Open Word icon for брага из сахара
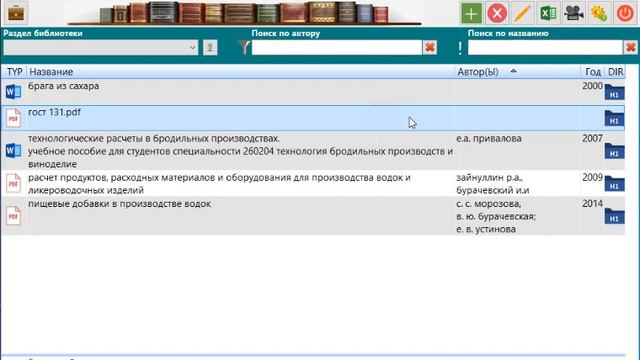640x360 pixels. (13, 92)
